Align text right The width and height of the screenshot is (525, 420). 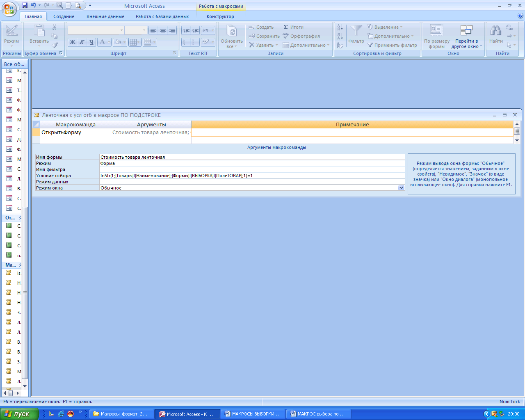(x=172, y=30)
